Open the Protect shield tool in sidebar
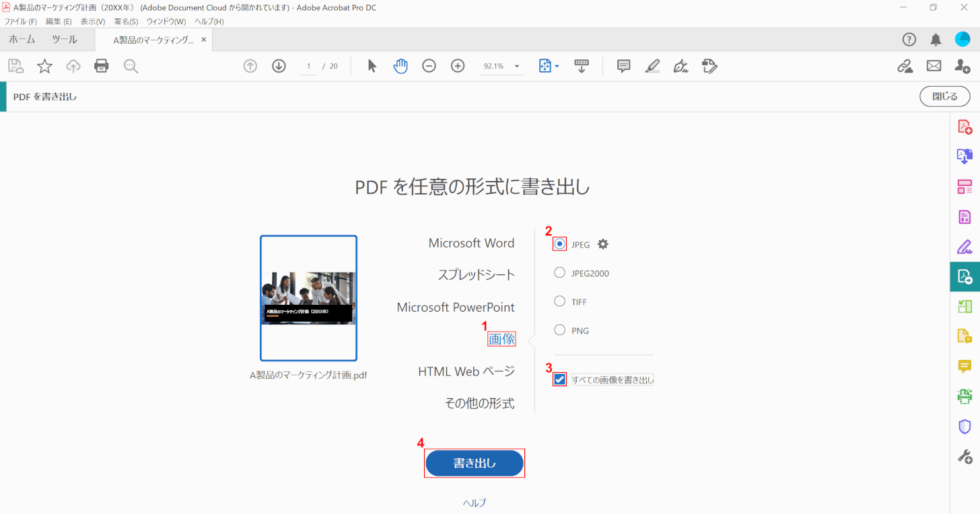The image size is (980, 514). (x=965, y=427)
